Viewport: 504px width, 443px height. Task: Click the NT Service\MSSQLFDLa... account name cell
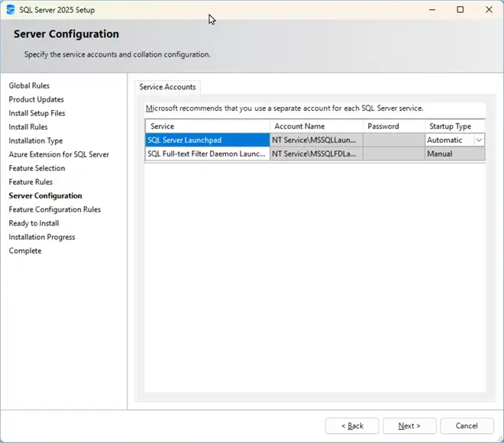pyautogui.click(x=316, y=154)
